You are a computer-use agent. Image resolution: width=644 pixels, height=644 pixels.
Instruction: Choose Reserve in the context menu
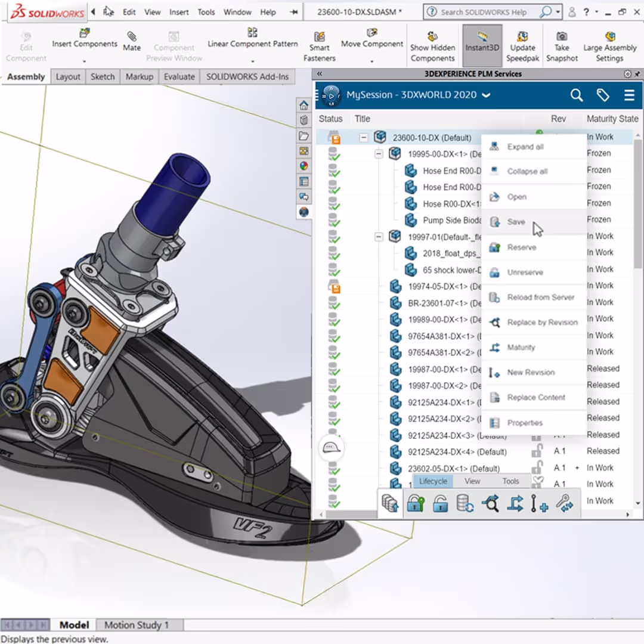tap(534, 247)
